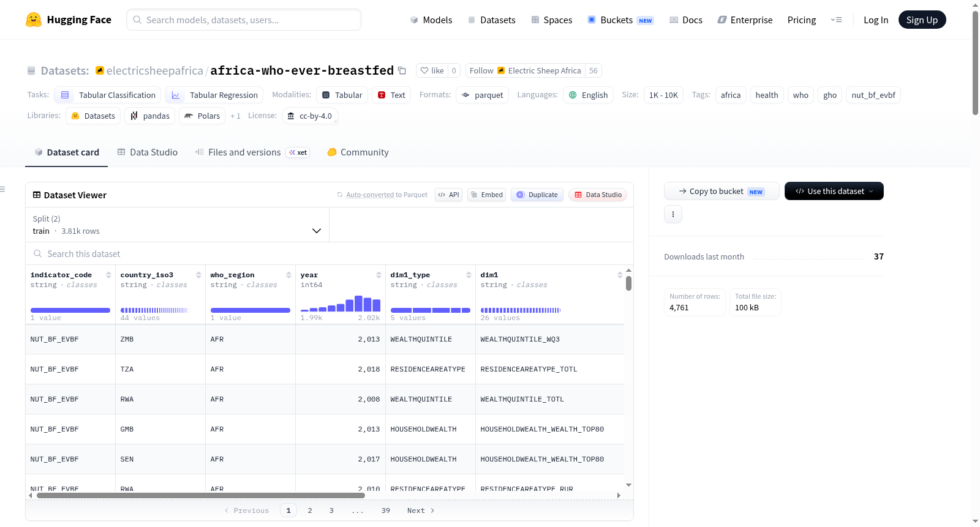
Task: Sort the year column using arrows
Action: 379,275
